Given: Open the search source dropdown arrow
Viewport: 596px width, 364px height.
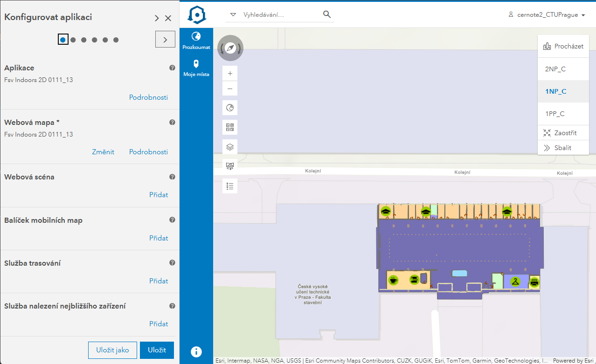Looking at the screenshot, I should [233, 15].
